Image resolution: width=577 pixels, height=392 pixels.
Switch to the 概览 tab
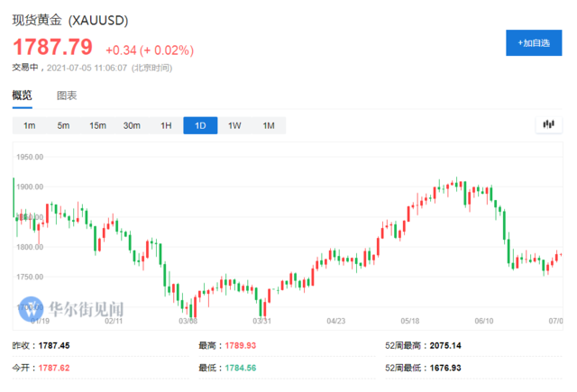22,96
